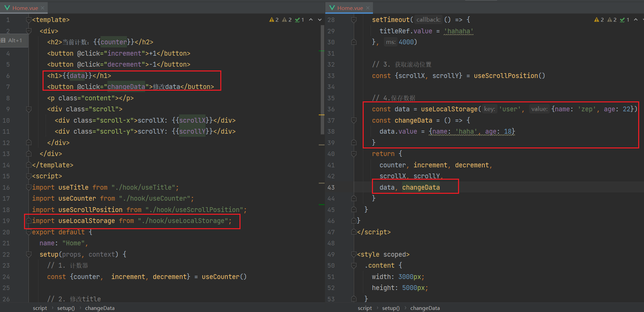Click '{{data}}' interpolation in h1 tag

pyautogui.click(x=77, y=76)
